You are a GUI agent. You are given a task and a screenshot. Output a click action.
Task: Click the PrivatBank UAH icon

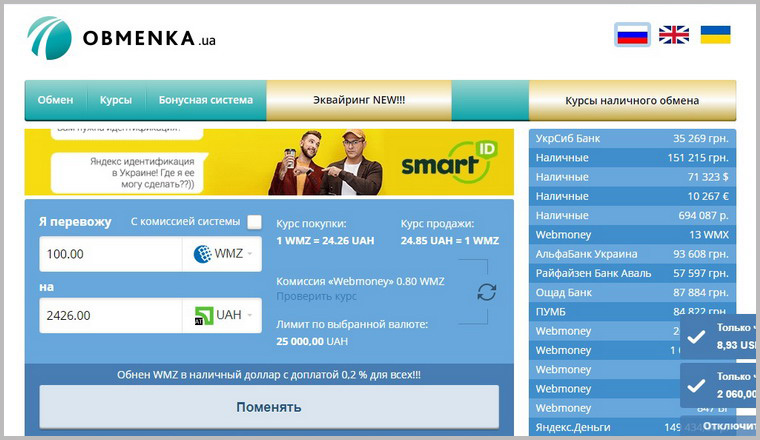point(204,315)
